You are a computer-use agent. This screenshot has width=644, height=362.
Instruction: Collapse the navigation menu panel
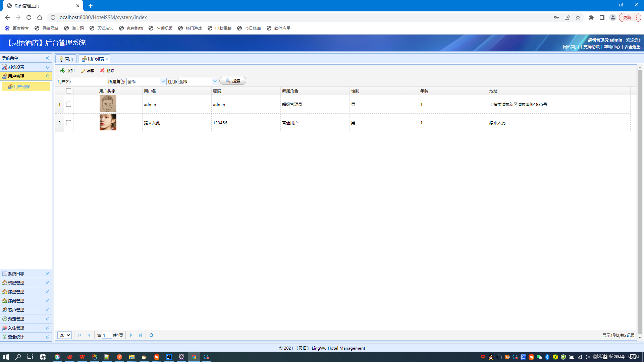pos(47,58)
